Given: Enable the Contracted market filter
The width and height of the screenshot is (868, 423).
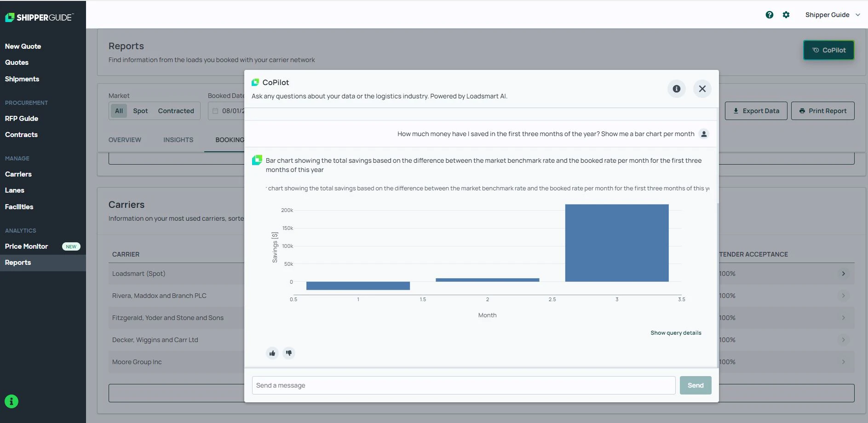Looking at the screenshot, I should pos(176,110).
